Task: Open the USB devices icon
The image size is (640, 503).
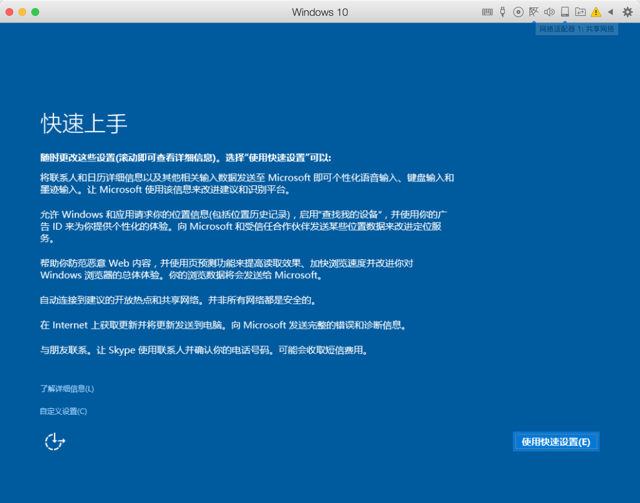Action: point(503,12)
